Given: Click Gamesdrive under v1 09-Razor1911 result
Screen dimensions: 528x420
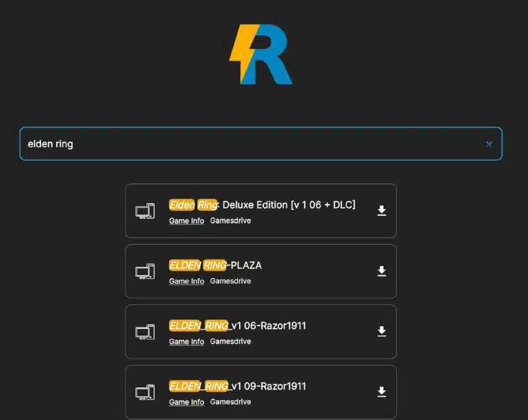Looking at the screenshot, I should [230, 402].
